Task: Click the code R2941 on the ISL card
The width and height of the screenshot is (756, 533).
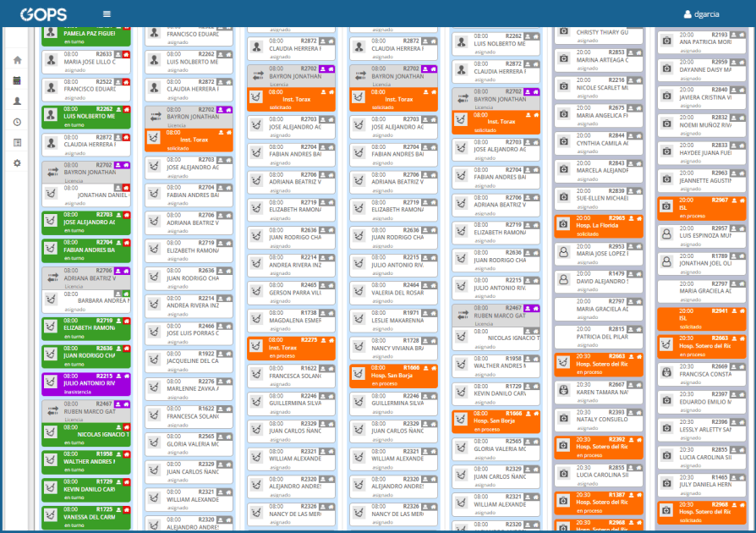Action: [x=720, y=311]
